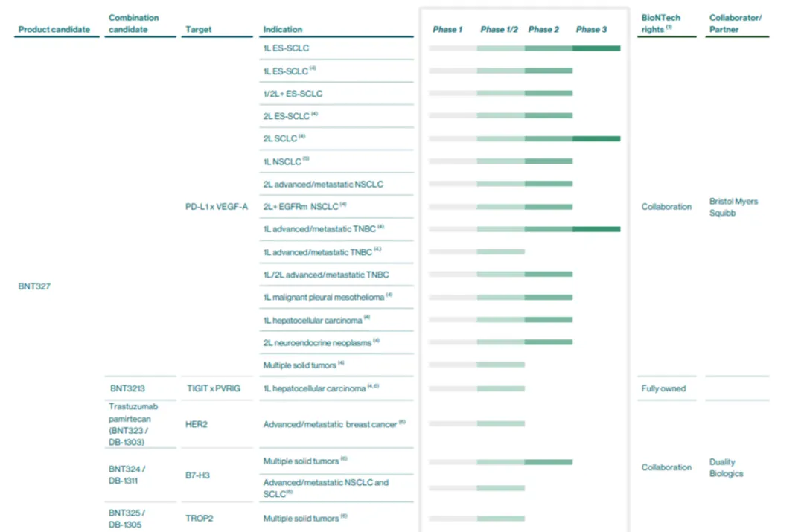
Task: Click the Indication column header
Action: pyautogui.click(x=283, y=30)
